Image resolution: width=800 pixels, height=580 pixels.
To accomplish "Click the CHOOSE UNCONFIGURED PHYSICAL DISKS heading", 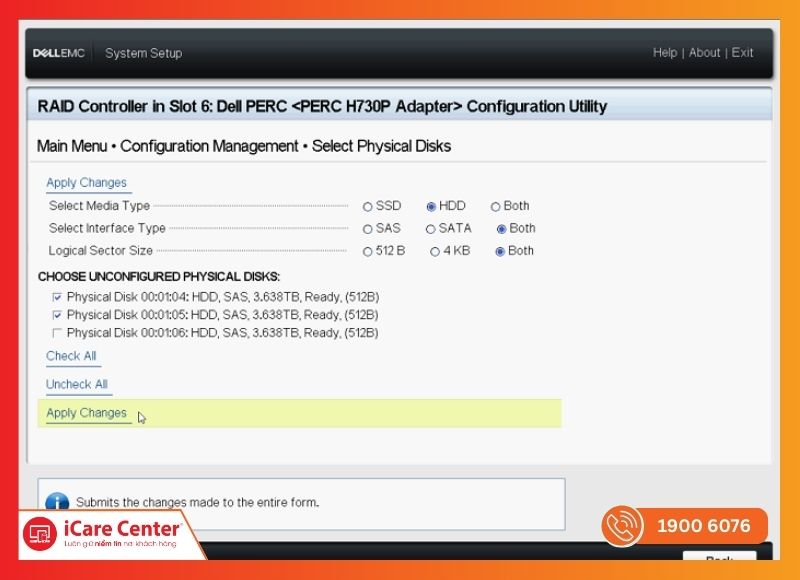I will (x=159, y=276).
